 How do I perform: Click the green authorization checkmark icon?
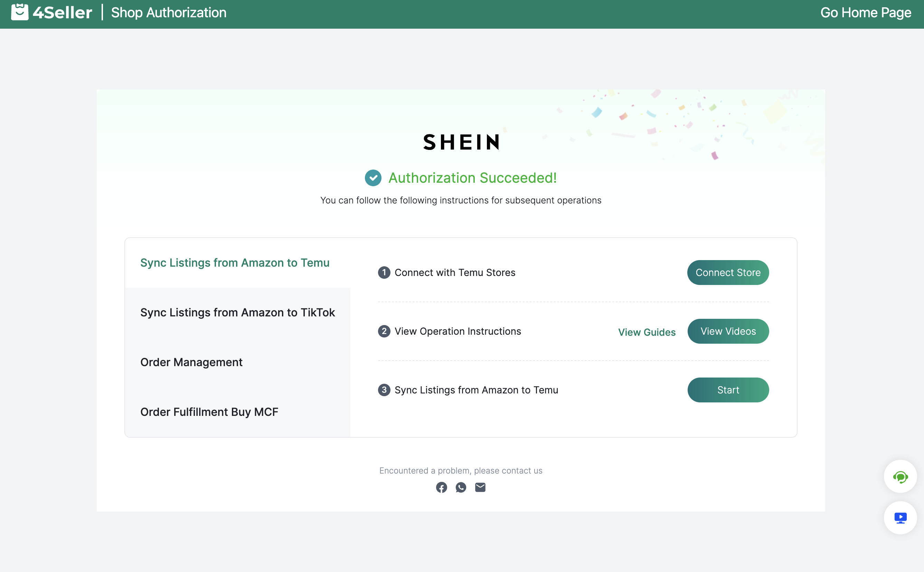373,178
